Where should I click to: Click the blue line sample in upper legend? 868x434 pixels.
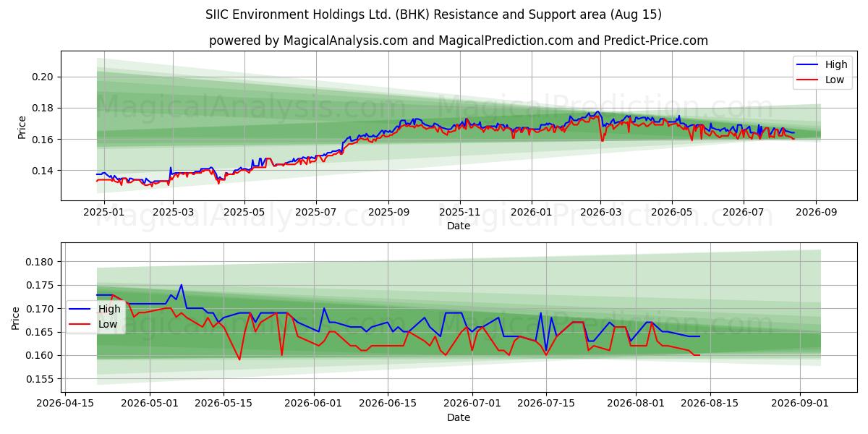coord(808,65)
